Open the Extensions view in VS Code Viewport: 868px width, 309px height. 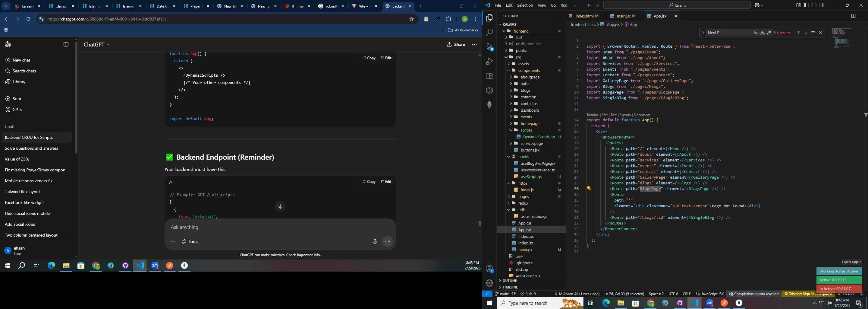tap(489, 76)
